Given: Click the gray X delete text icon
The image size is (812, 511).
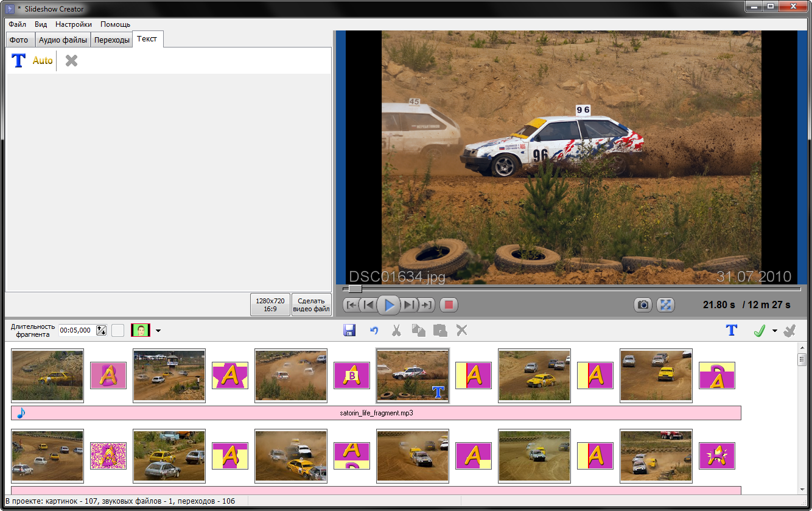Looking at the screenshot, I should (71, 60).
